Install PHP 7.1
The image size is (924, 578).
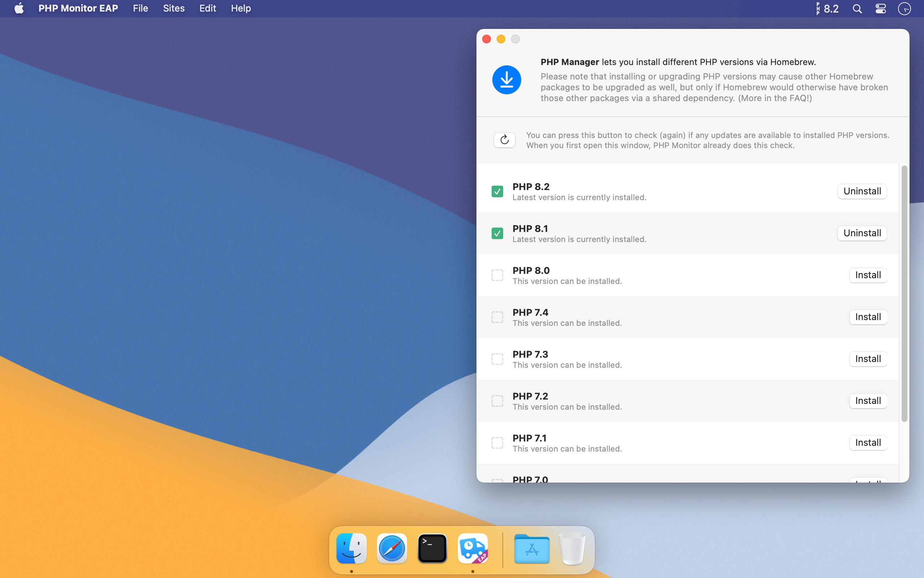point(868,443)
